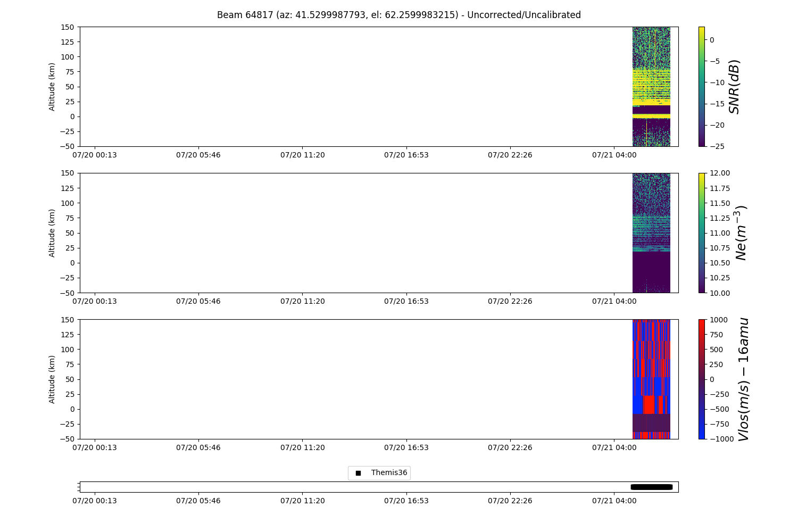Viewport: 798px width, 532px height.
Task: Select the SNR(dB) colorbar label
Action: click(734, 86)
